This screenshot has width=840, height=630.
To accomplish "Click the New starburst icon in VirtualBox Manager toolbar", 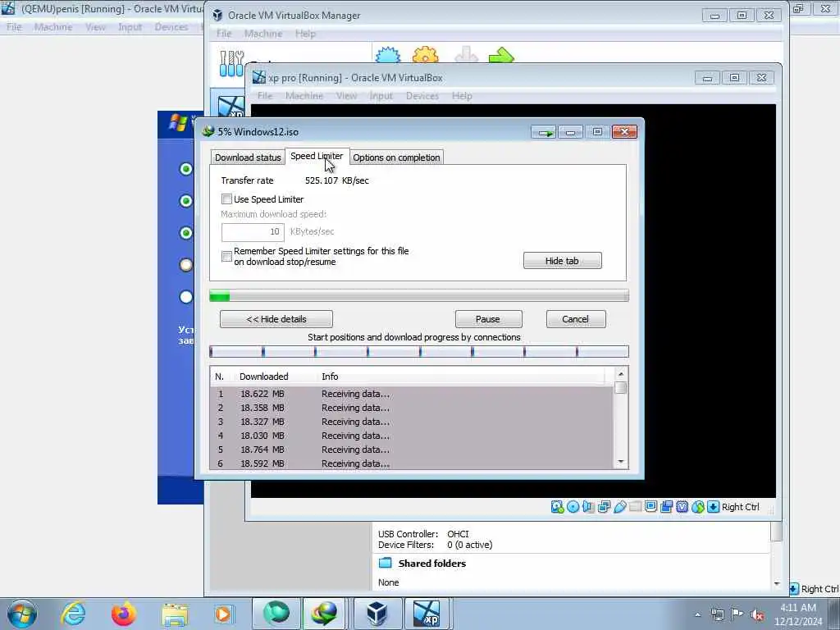I will click(x=388, y=55).
